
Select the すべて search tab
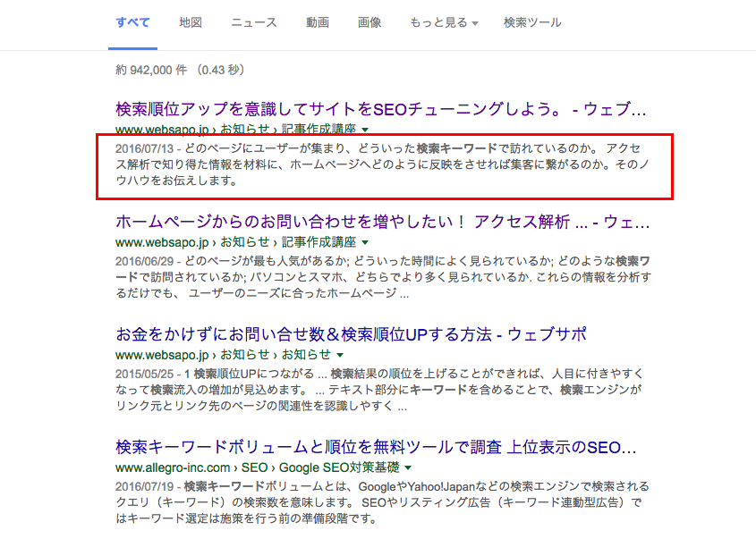pyautogui.click(x=132, y=22)
